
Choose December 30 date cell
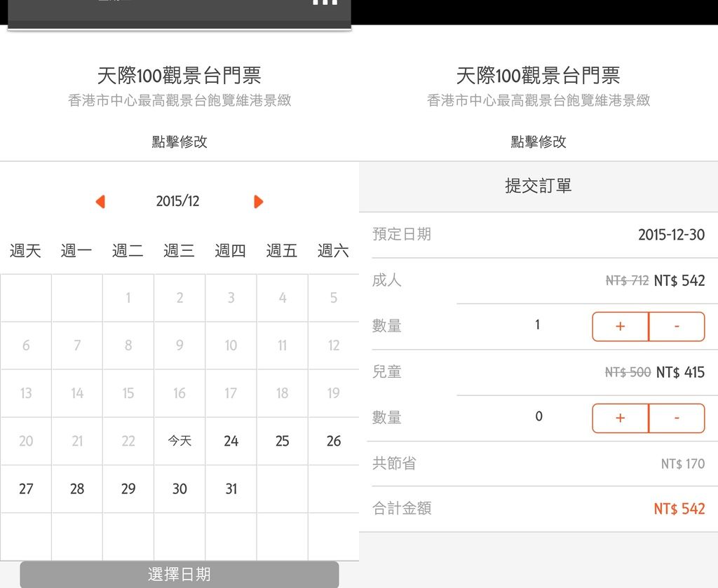pyautogui.click(x=179, y=488)
